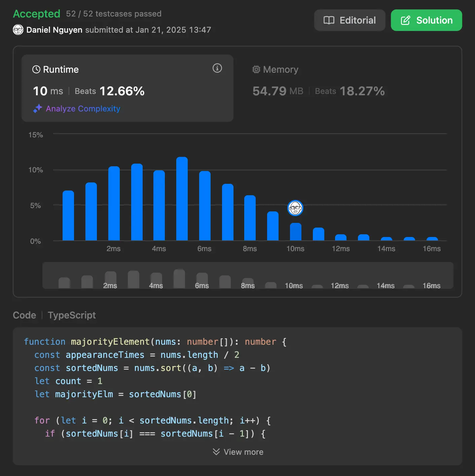The height and width of the screenshot is (476, 475).
Task: Expand the code with View more
Action: [x=238, y=452]
